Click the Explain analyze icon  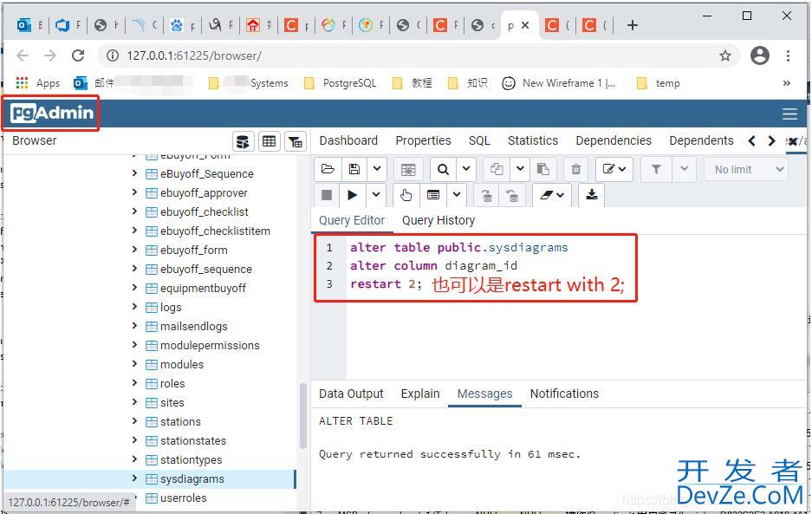(x=433, y=195)
